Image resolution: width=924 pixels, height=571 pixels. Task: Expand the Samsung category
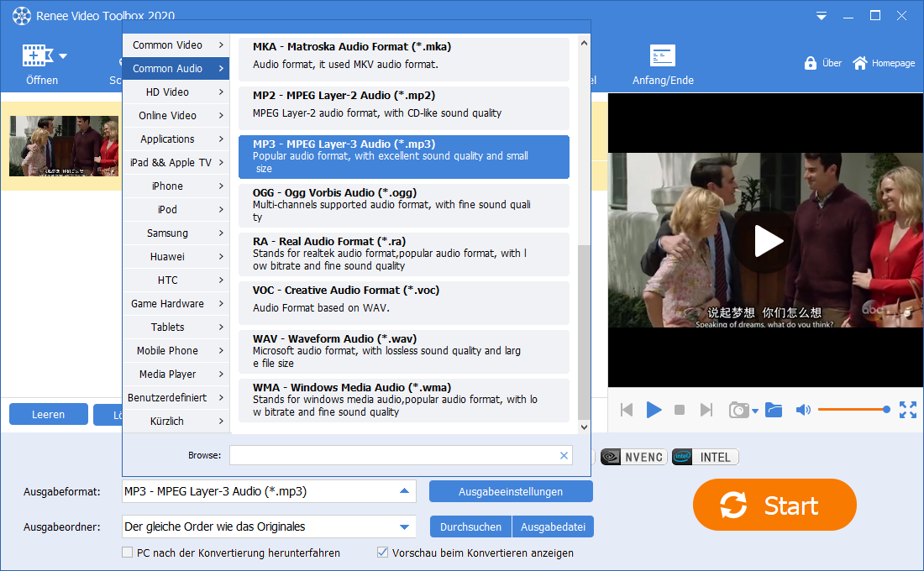point(176,233)
